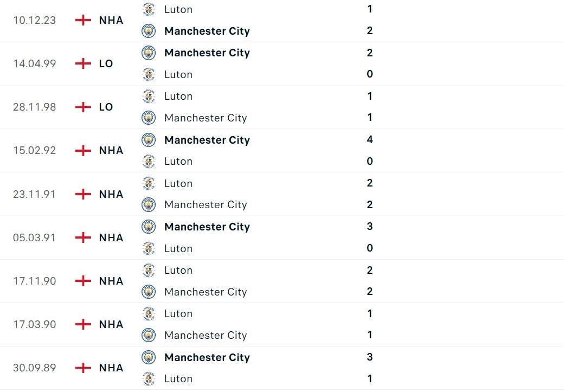Select Luton team name in 05.03.91 match
The width and height of the screenshot is (564, 392).
tap(178, 248)
